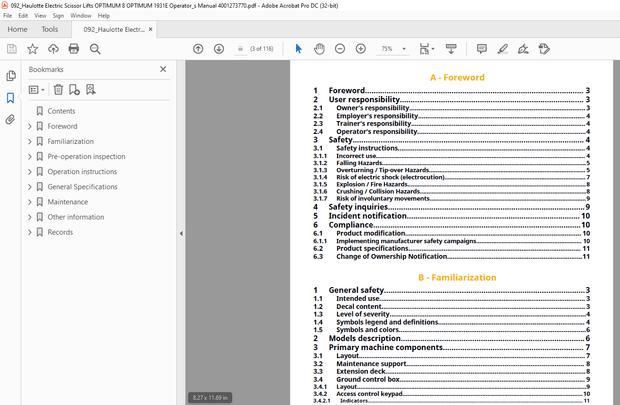Open the bookmark options dropdown
The width and height of the screenshot is (620, 405).
(36, 90)
